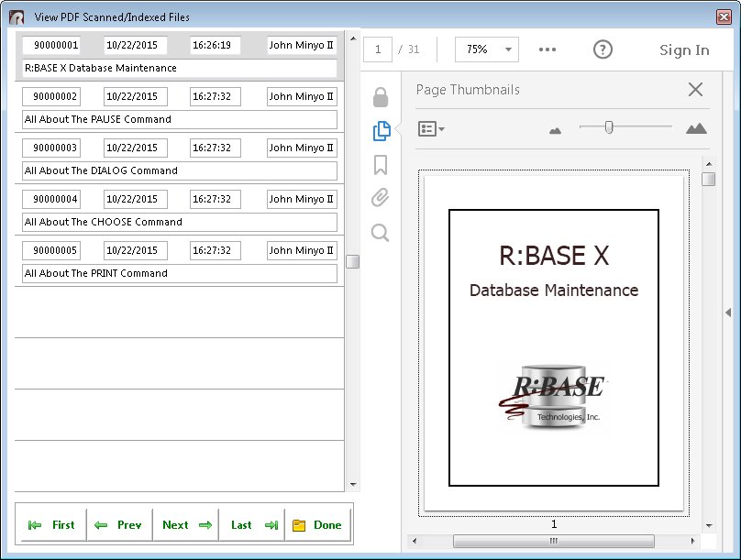Adjust the thumbnail size slider handle
Image resolution: width=741 pixels, height=560 pixels.
[609, 127]
